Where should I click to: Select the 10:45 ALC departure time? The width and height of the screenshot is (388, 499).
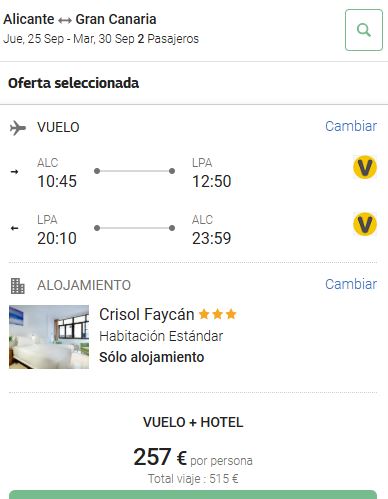coord(57,181)
